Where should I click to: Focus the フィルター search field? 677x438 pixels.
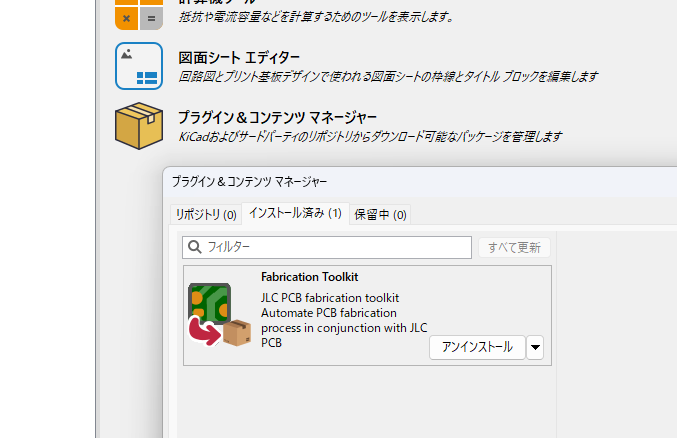pyautogui.click(x=327, y=248)
